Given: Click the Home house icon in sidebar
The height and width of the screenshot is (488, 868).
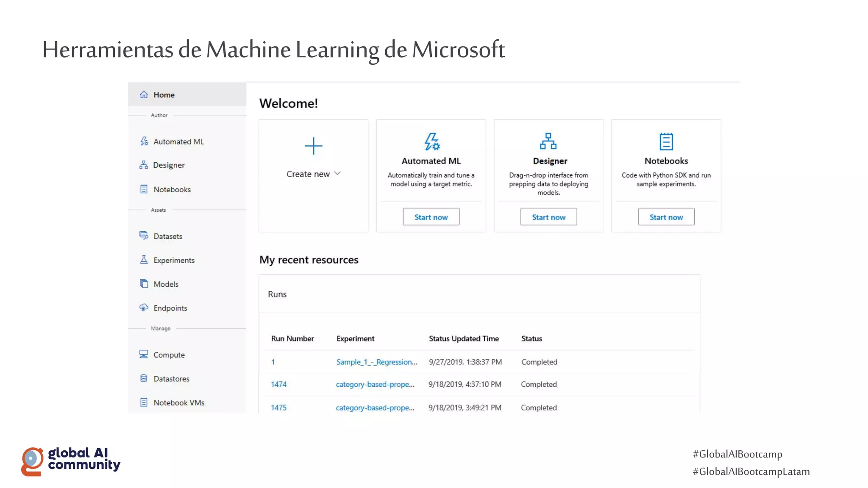Looking at the screenshot, I should click(x=144, y=94).
